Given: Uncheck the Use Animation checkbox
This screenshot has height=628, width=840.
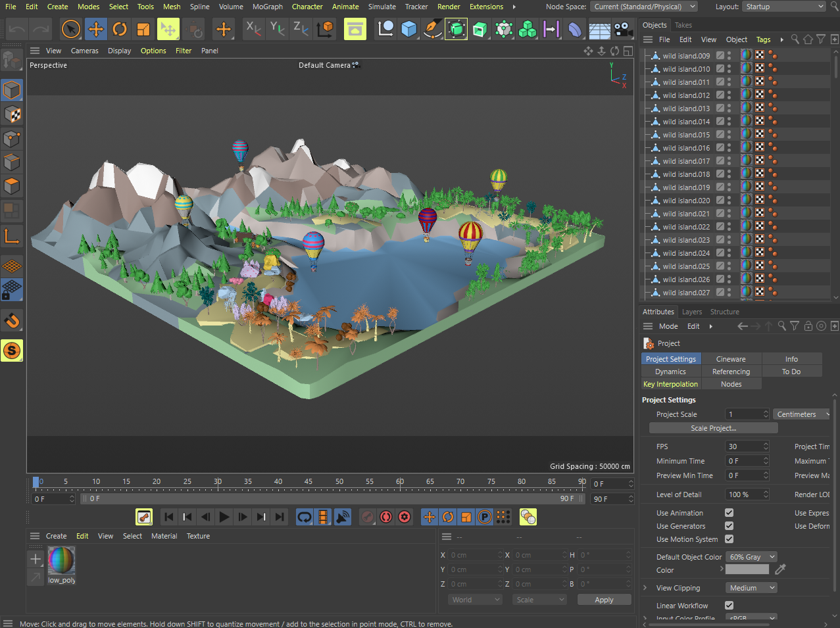Looking at the screenshot, I should pos(729,513).
